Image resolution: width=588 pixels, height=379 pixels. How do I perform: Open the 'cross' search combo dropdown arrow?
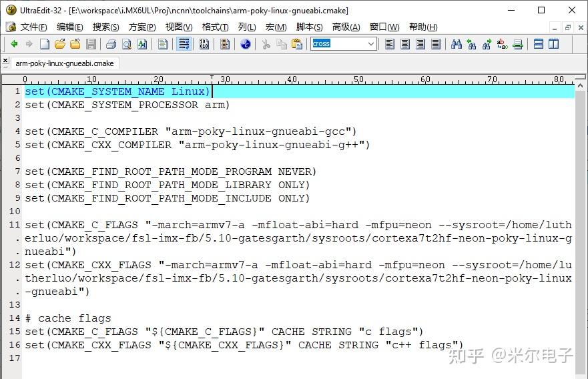(x=371, y=44)
